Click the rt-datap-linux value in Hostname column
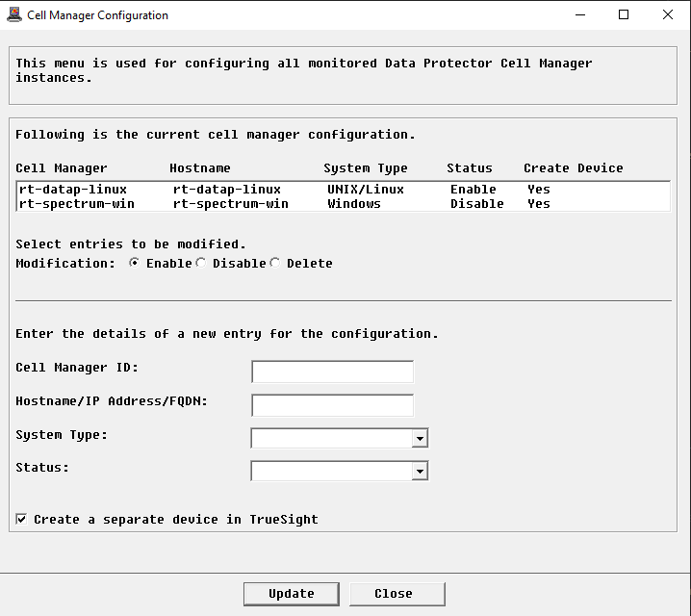The height and width of the screenshot is (616, 691). click(x=227, y=190)
